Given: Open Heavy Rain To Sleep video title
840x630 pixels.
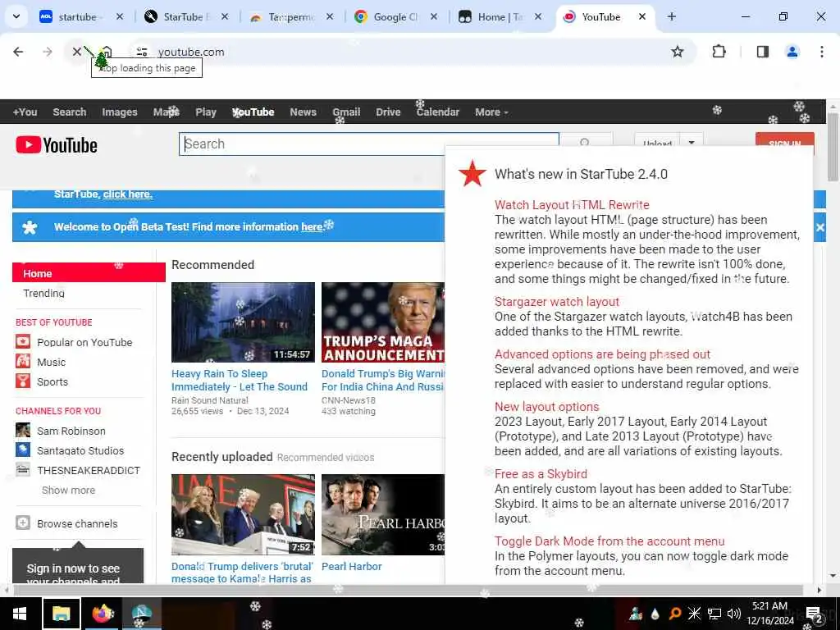Looking at the screenshot, I should [x=240, y=380].
